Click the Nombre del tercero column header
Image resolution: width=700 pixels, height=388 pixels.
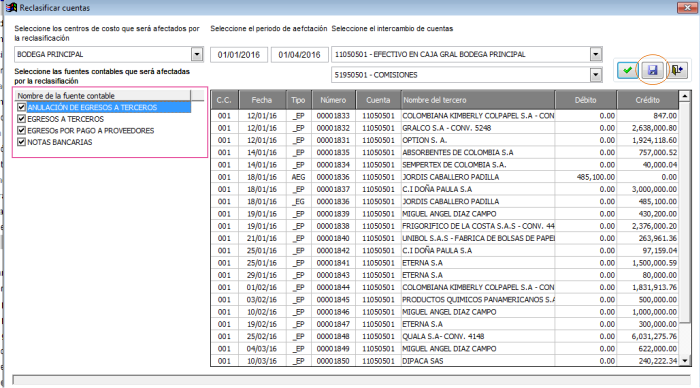[x=478, y=100]
